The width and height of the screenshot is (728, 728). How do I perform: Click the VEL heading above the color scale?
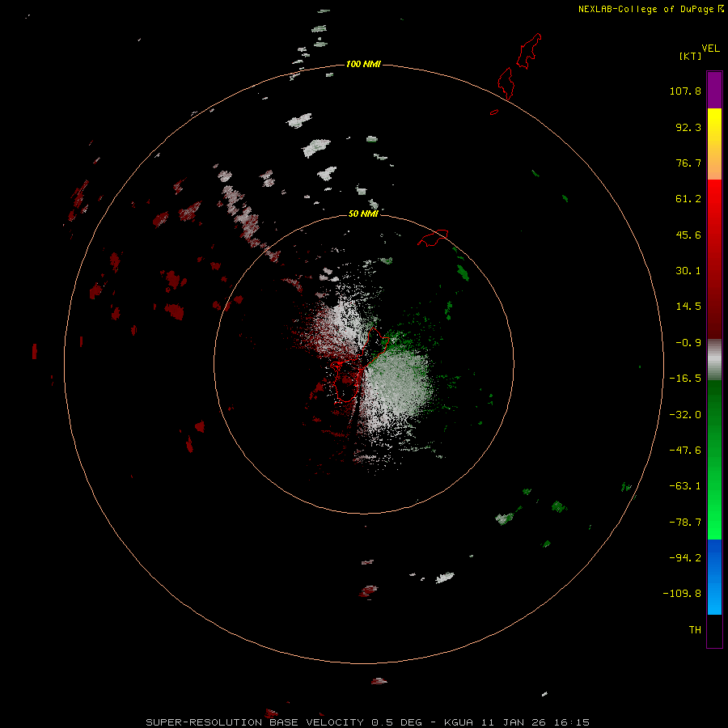tap(710, 49)
